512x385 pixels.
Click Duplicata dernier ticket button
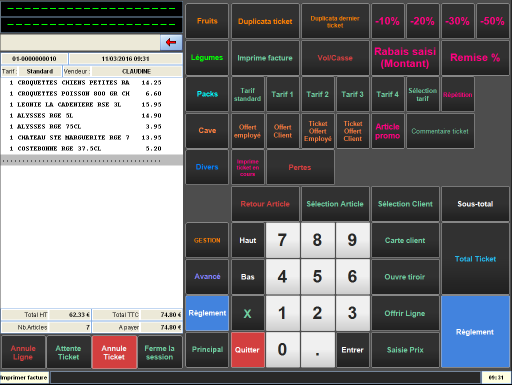click(x=335, y=21)
